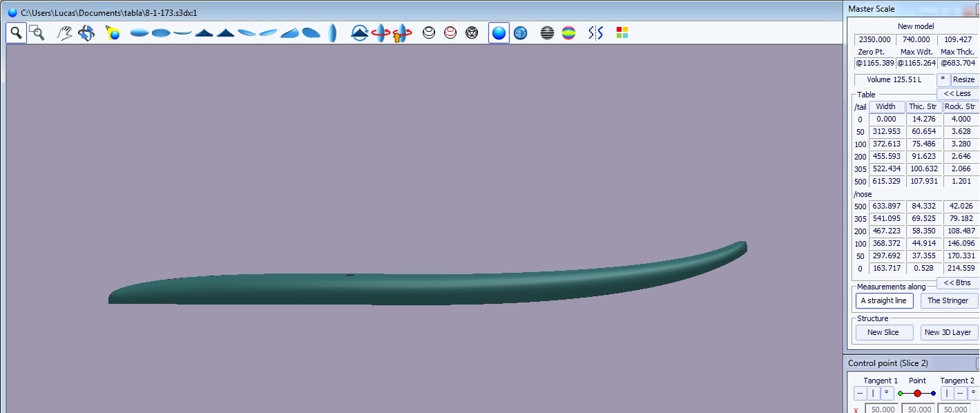Enable rainbow curvature color sphere
This screenshot has width=980, height=413.
[568, 32]
